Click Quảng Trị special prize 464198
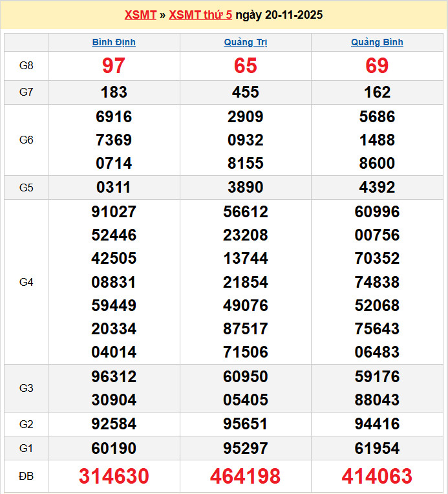Screen dimensions: 448x494 pyautogui.click(x=246, y=477)
